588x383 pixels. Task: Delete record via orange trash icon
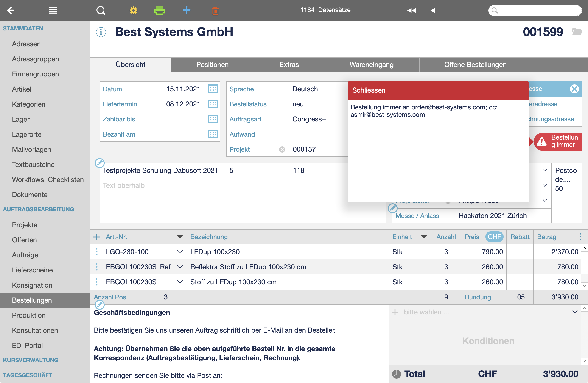pos(215,11)
